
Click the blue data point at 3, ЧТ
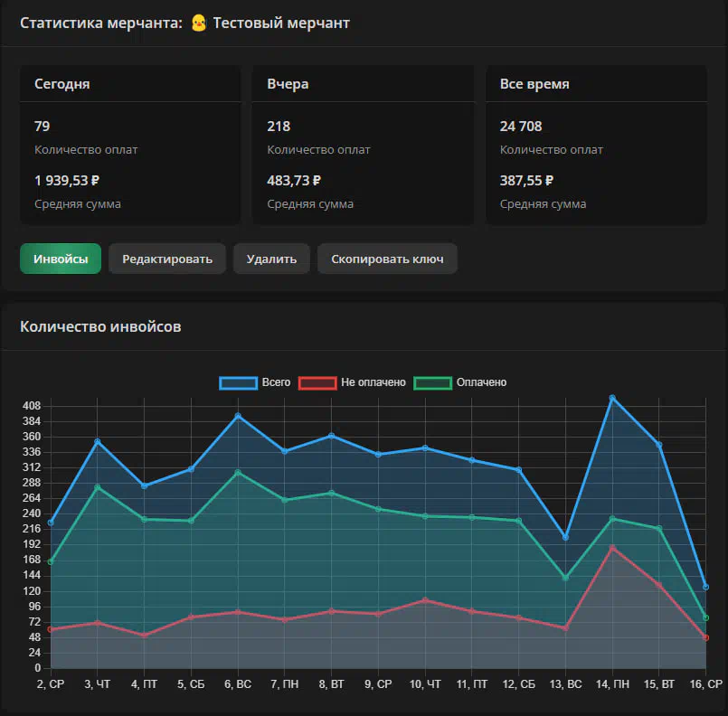98,441
